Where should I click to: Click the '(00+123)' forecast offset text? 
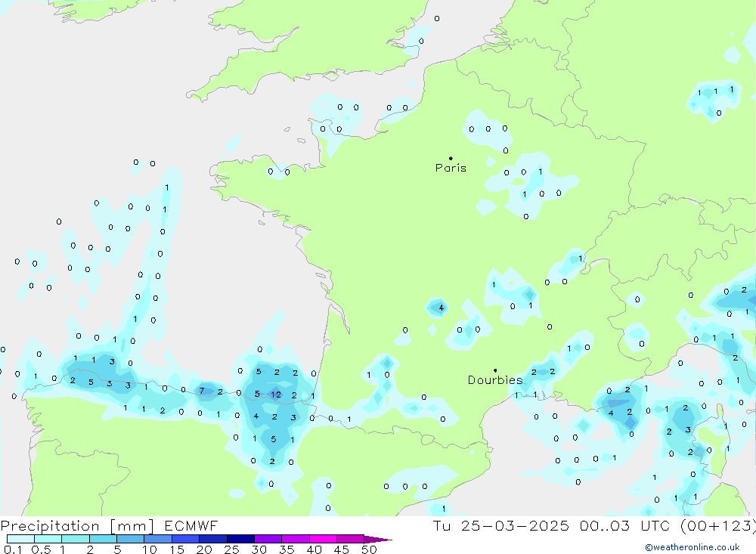click(717, 526)
